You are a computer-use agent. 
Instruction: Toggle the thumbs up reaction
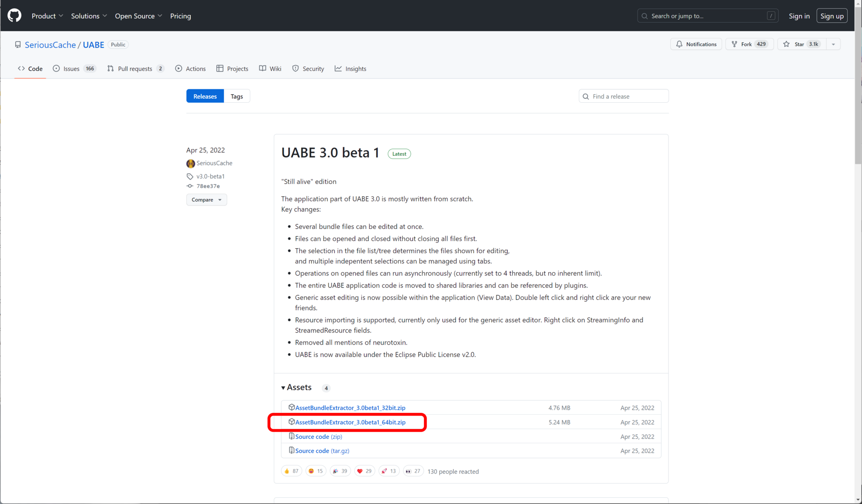291,471
